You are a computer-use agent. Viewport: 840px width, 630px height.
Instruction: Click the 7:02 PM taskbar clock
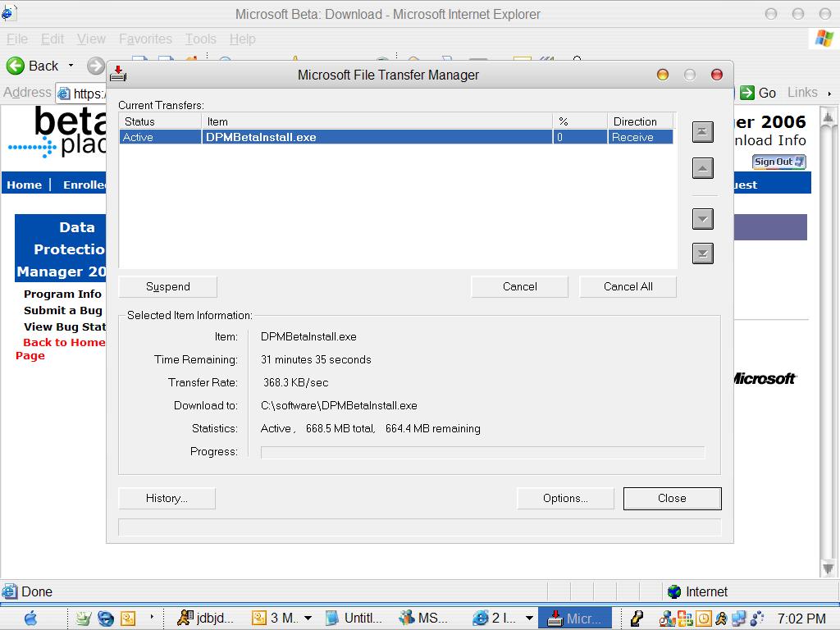[801, 619]
